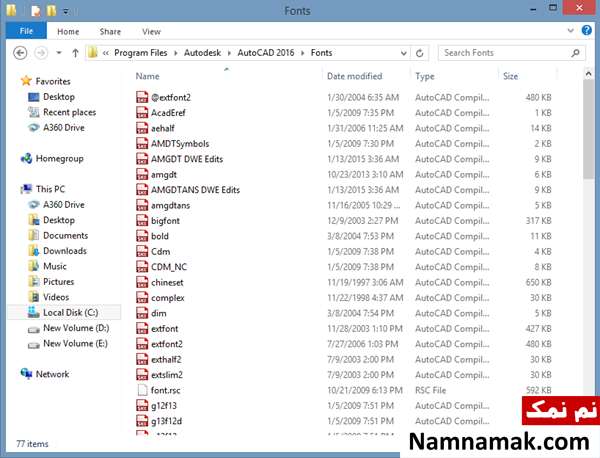The image size is (600, 458).
Task: Click the New folder quick access icon
Action: tap(51, 11)
